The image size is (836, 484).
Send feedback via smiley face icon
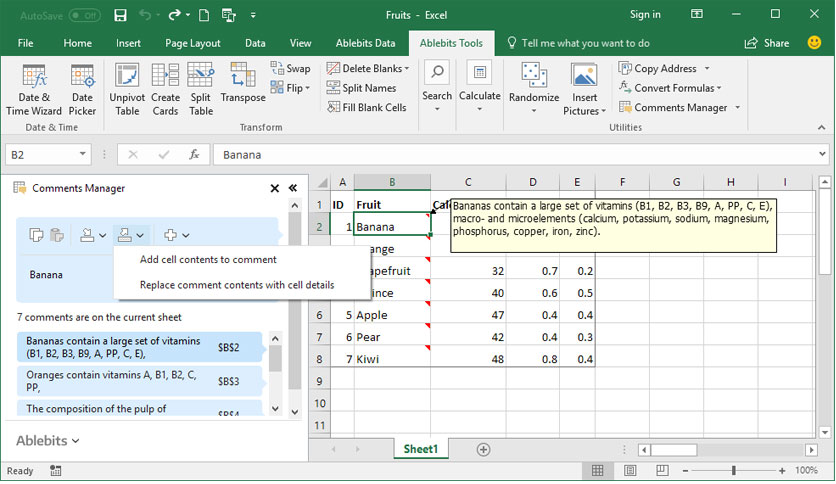coord(814,43)
